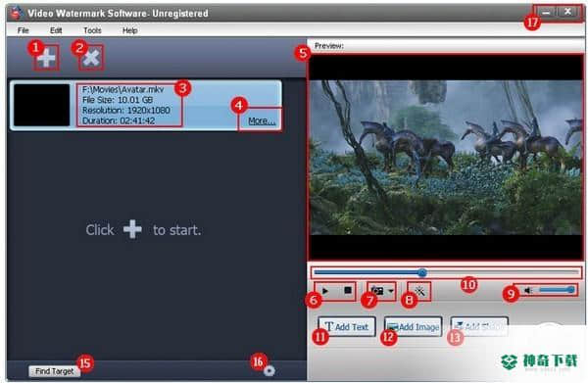Image resolution: width=588 pixels, height=383 pixels.
Task: Select the Avatar.mkv video thumbnail
Action: tap(42, 105)
